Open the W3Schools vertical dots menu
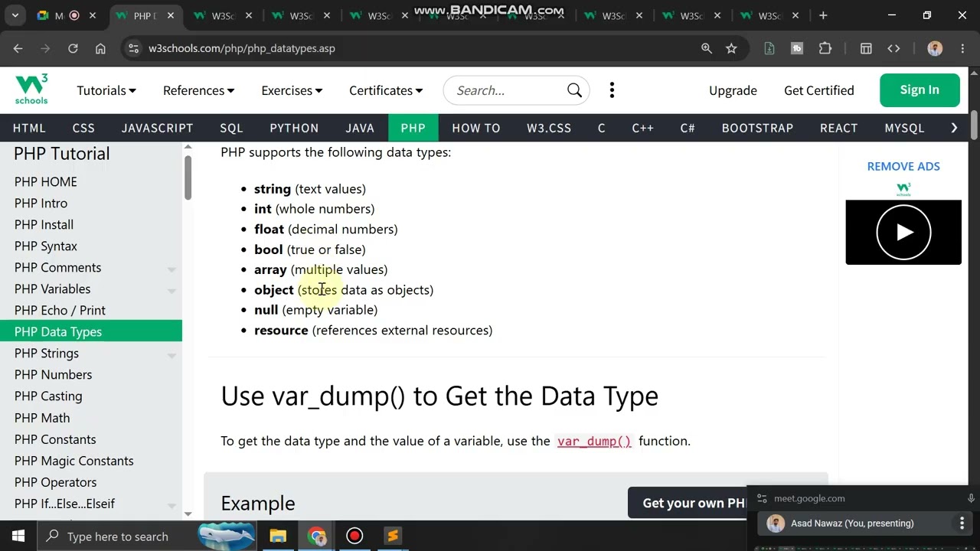The width and height of the screenshot is (980, 551). 612,90
